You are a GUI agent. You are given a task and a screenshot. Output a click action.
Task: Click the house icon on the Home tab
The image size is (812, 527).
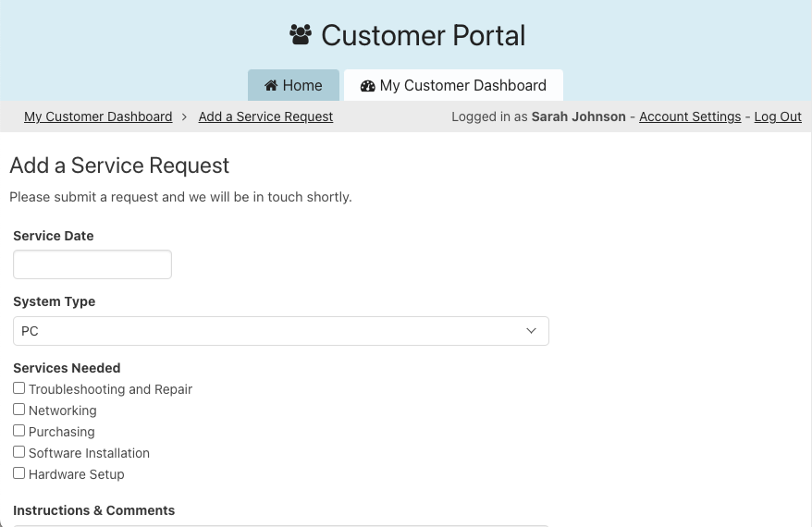pos(271,86)
